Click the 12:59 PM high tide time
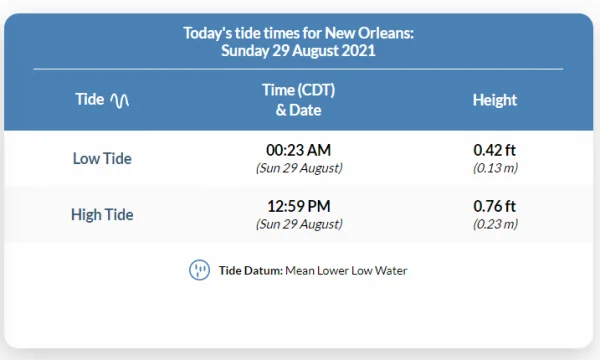 pos(298,206)
